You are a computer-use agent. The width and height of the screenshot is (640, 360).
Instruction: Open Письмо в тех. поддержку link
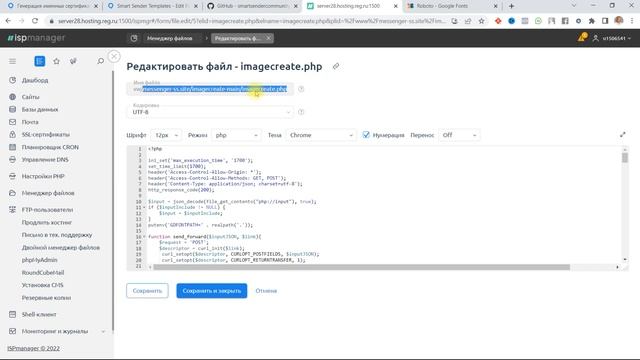[x=57, y=235]
